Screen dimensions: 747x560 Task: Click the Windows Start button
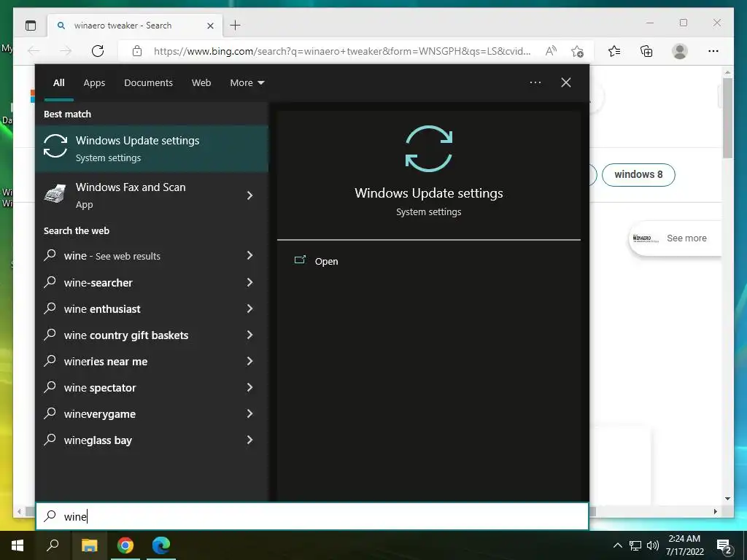(18, 545)
